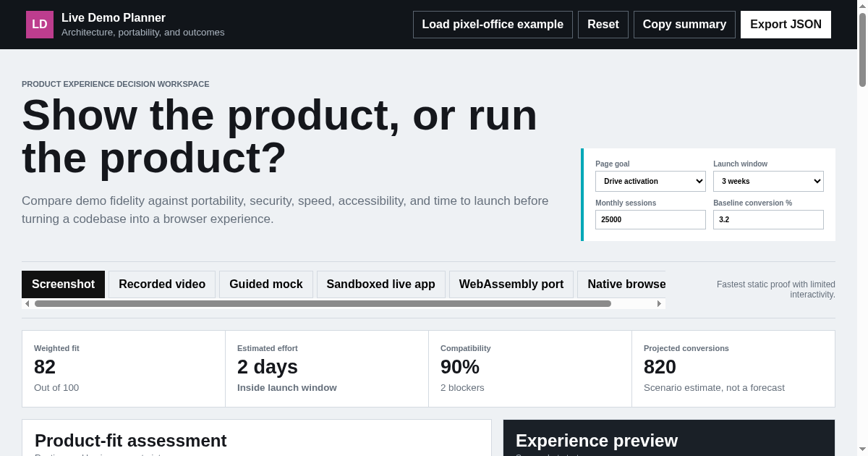Click the page vertical scrollbar thumb

(862, 49)
